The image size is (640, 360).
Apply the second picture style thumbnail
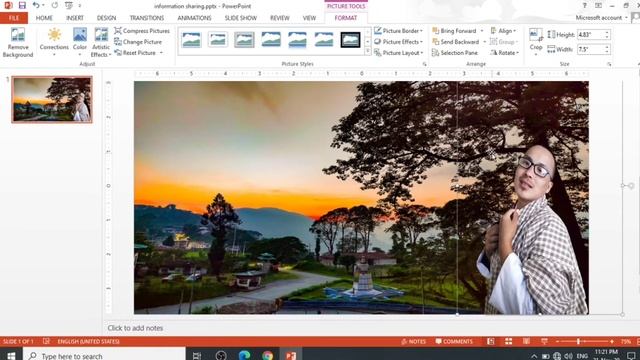point(218,40)
